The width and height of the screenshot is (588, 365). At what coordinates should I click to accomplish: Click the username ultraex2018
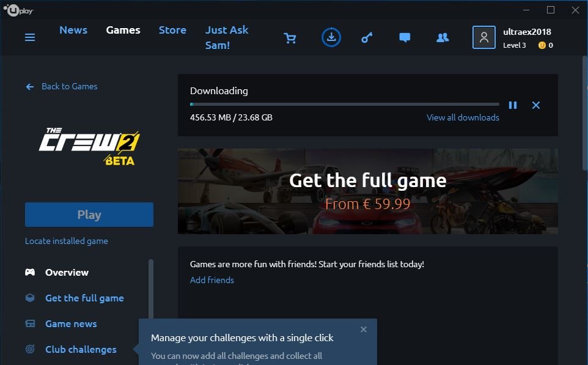click(x=527, y=32)
